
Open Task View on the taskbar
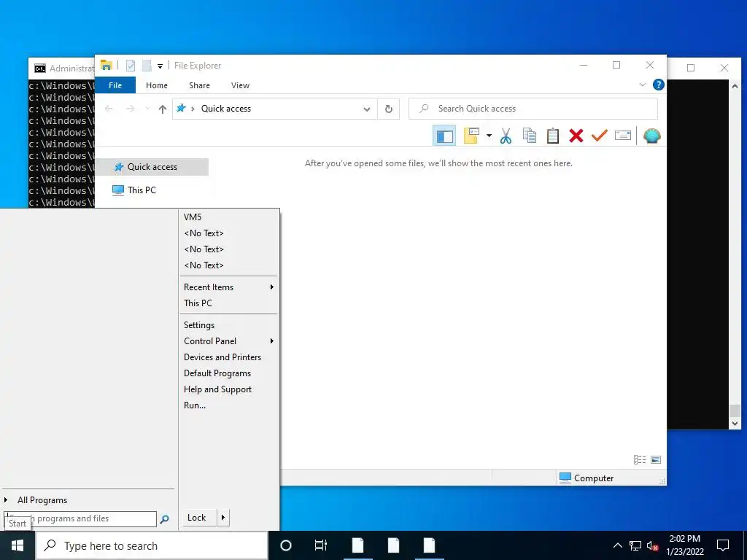321,545
